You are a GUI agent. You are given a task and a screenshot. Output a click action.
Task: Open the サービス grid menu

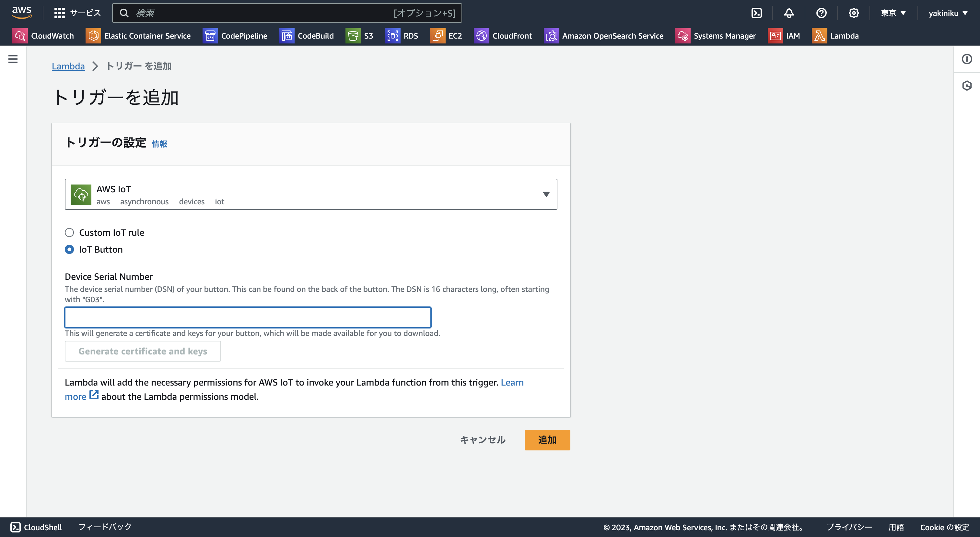point(77,13)
